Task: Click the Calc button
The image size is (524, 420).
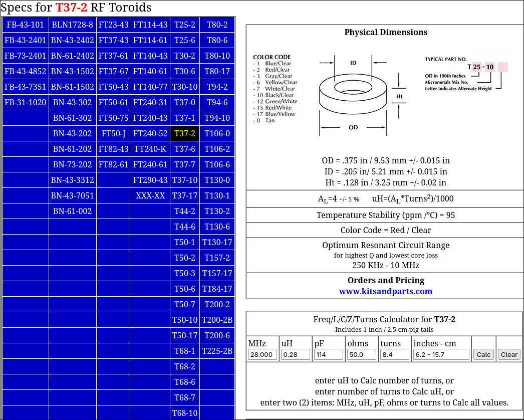Action: 482,354
